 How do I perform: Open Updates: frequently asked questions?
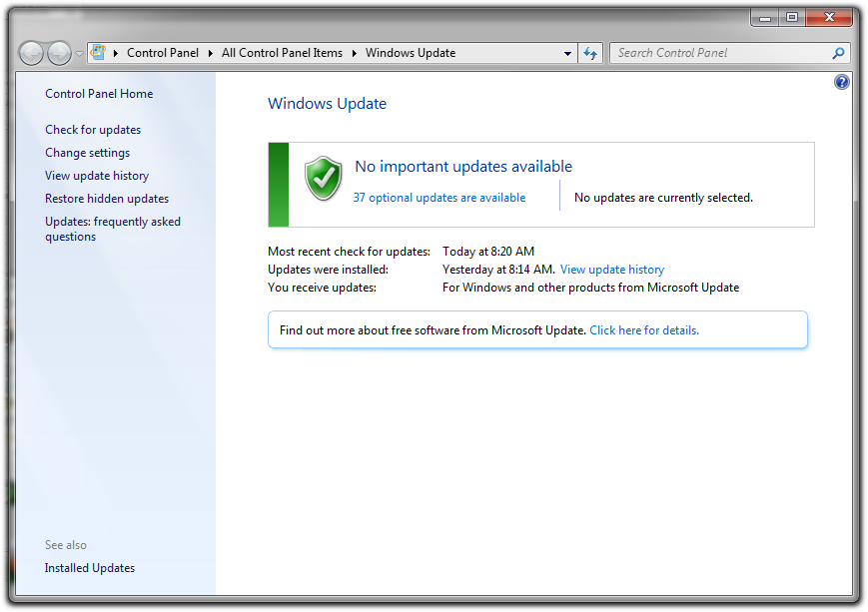(x=113, y=229)
